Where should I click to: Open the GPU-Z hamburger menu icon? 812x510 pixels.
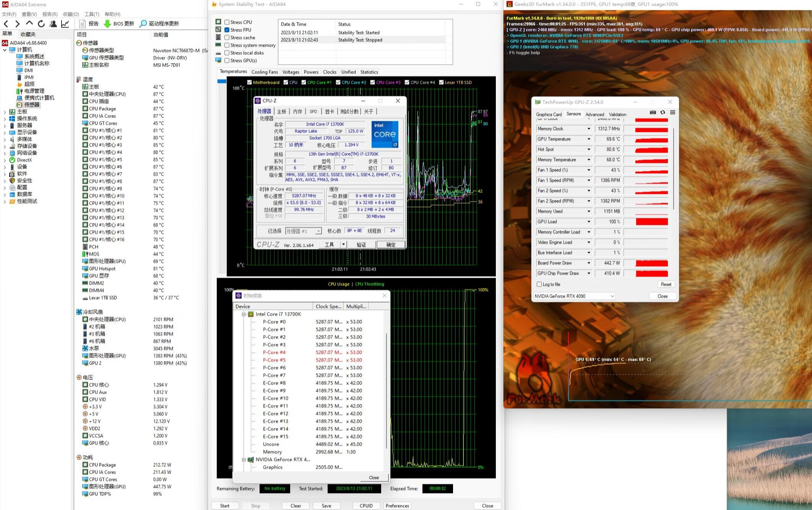[x=672, y=112]
